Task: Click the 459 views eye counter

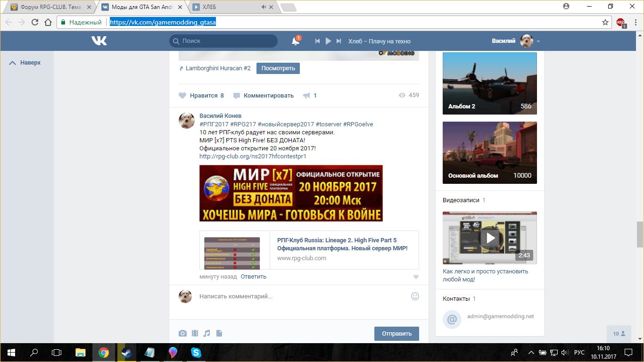Action: pos(409,95)
